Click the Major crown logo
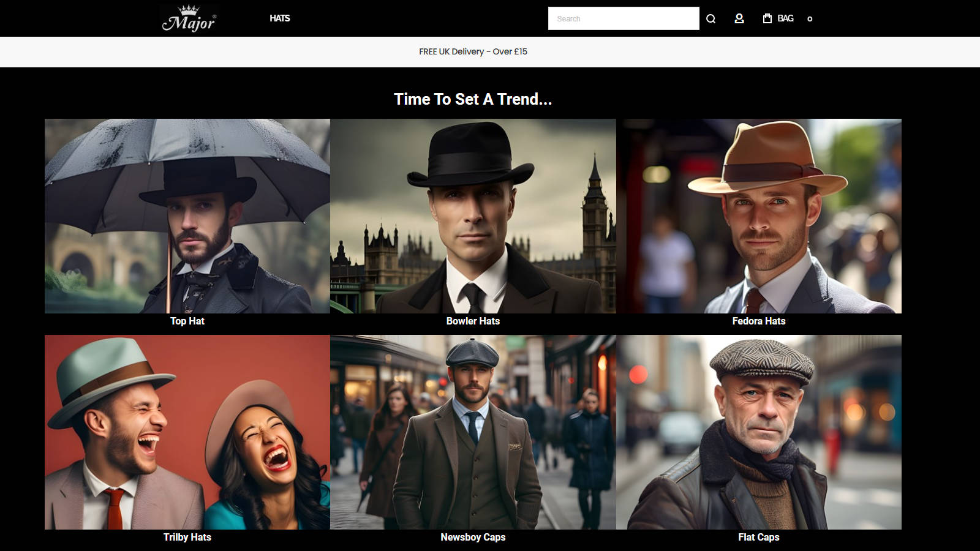The width and height of the screenshot is (980, 551). pos(189,18)
